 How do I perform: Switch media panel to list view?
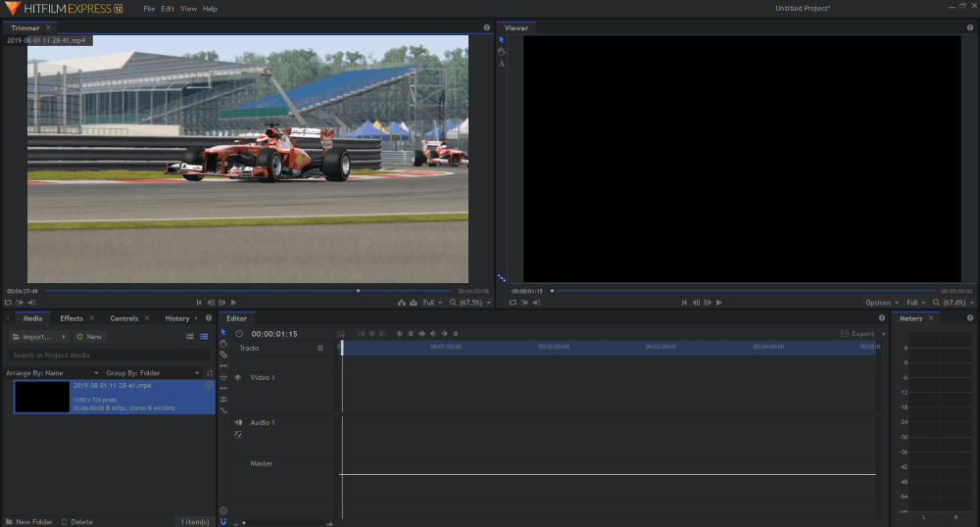click(x=189, y=337)
